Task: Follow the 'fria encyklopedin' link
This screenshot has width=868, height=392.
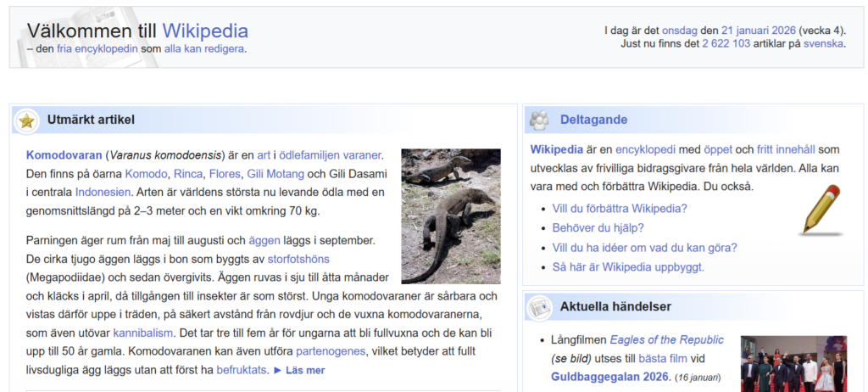Action: 97,49
